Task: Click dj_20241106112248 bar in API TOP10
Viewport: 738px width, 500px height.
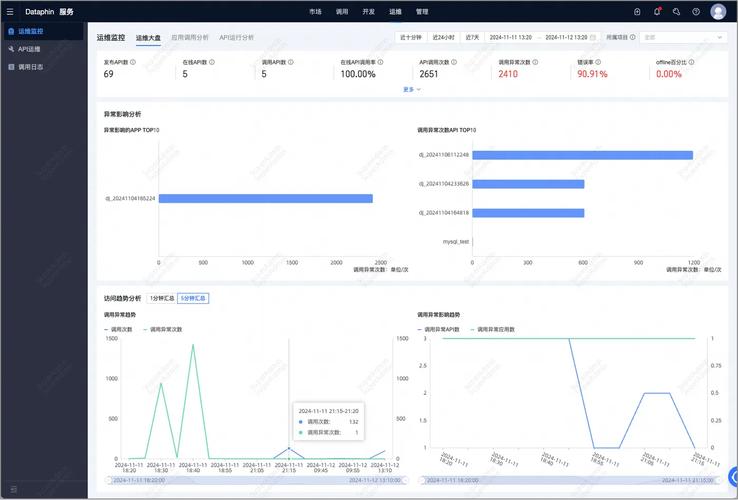Action: pos(583,155)
